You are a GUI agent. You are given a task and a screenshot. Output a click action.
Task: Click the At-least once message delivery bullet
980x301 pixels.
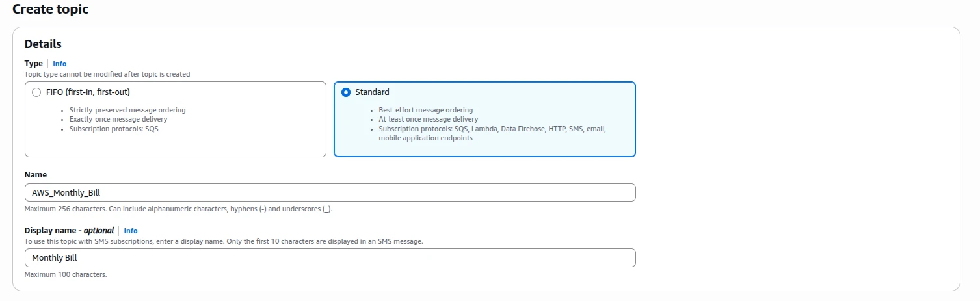coord(429,119)
